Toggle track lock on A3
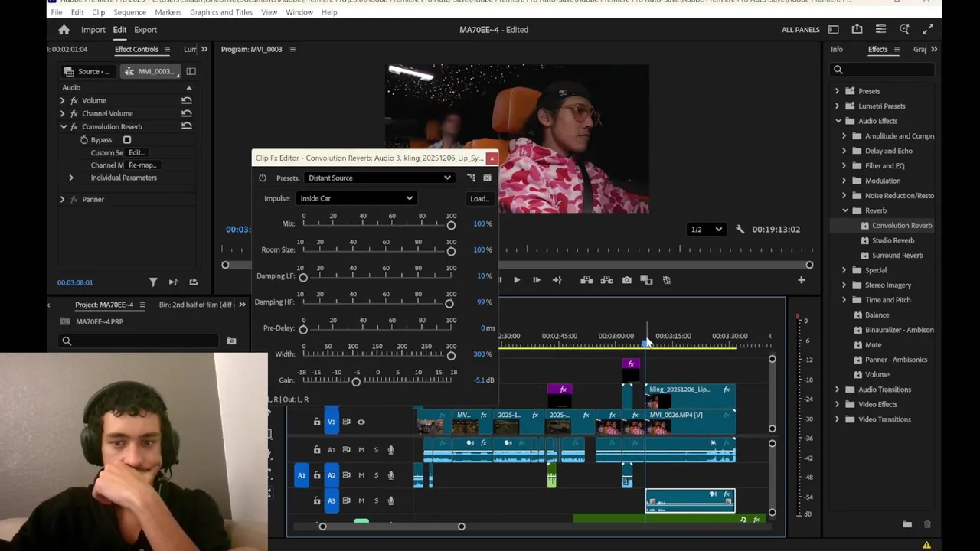This screenshot has height=551, width=980. [x=317, y=501]
